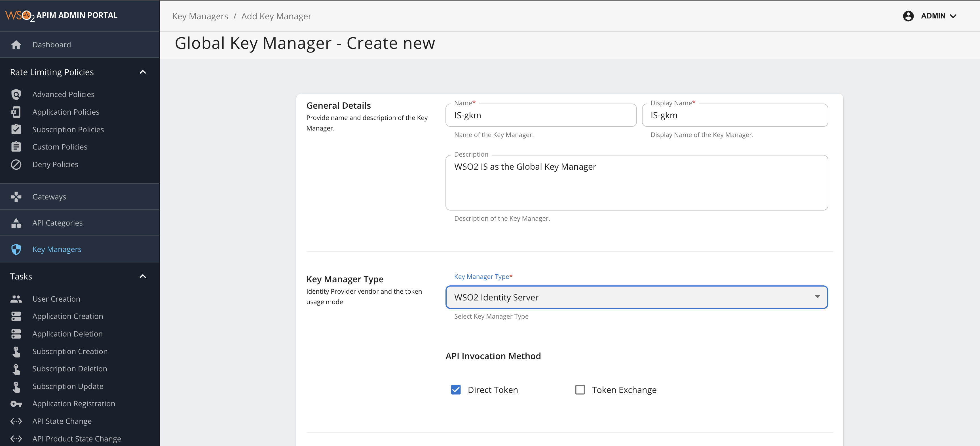Screen dimensions: 980x446
Task: Click the Advanced Policies shield icon
Action: 16,94
